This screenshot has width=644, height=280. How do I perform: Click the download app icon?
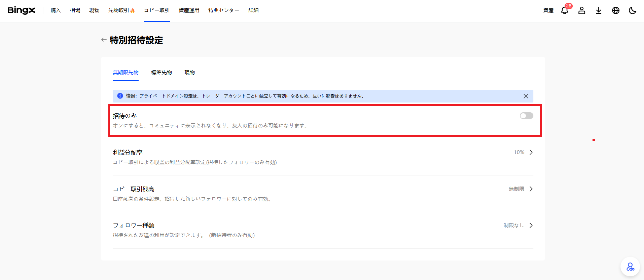(x=599, y=10)
